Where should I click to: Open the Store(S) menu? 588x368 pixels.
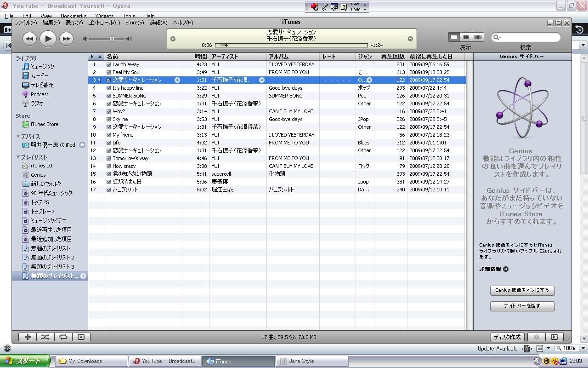[x=135, y=22]
